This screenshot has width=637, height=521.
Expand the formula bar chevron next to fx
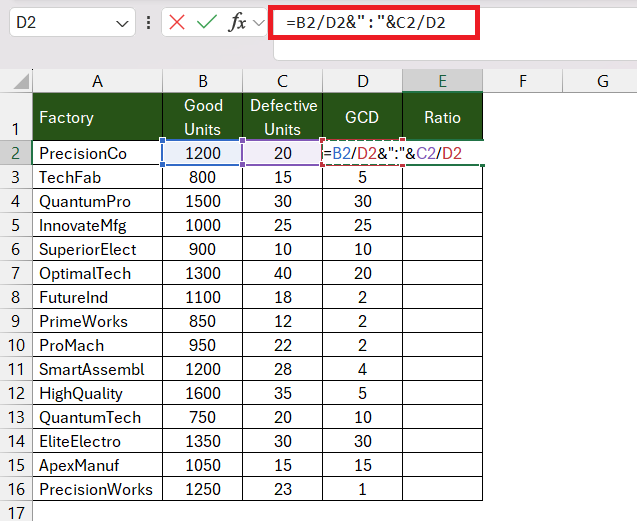[x=258, y=22]
